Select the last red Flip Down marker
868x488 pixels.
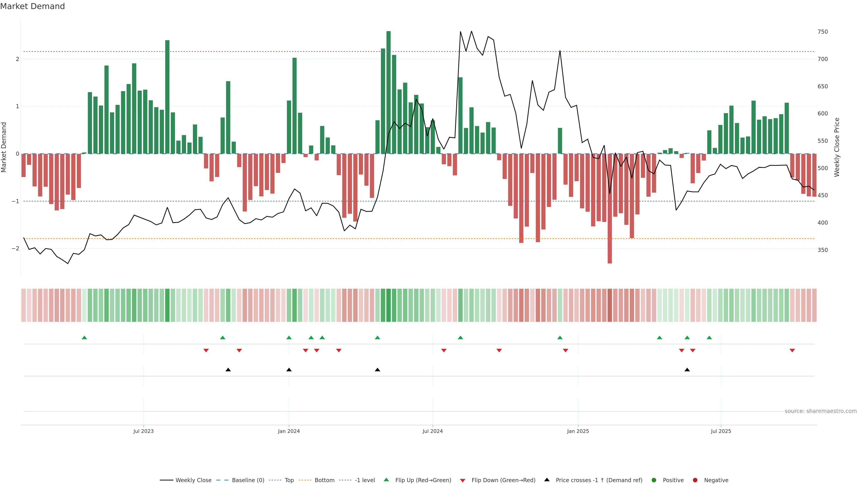pyautogui.click(x=792, y=351)
